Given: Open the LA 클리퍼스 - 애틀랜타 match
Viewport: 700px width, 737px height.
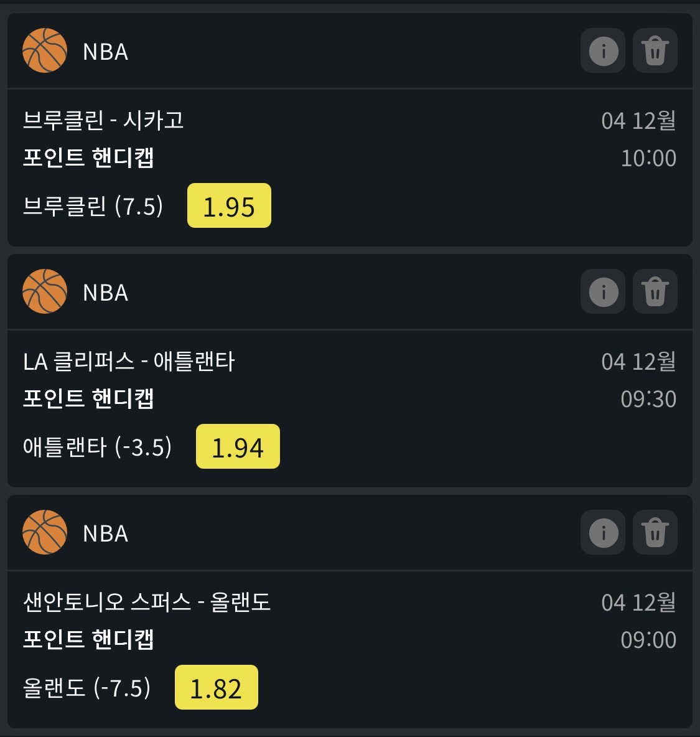Looking at the screenshot, I should click(x=129, y=361).
